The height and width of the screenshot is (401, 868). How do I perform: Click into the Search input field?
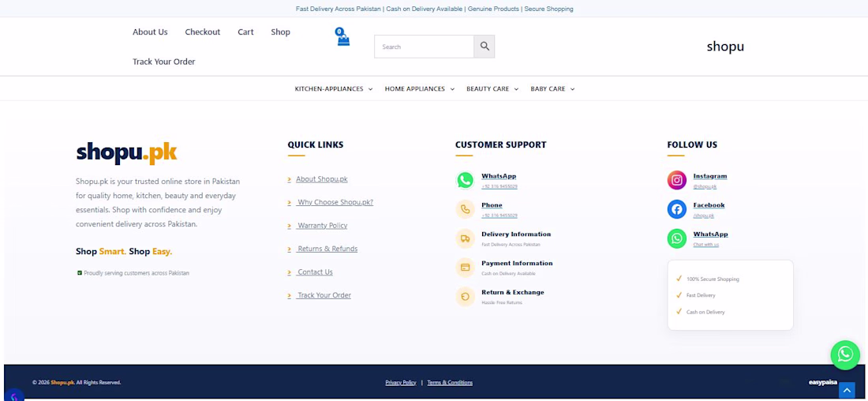point(424,47)
